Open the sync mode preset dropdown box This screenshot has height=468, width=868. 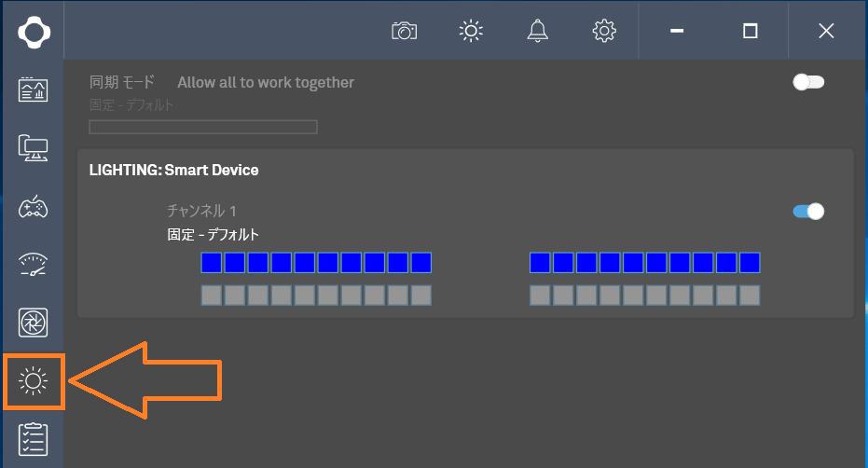tap(203, 127)
